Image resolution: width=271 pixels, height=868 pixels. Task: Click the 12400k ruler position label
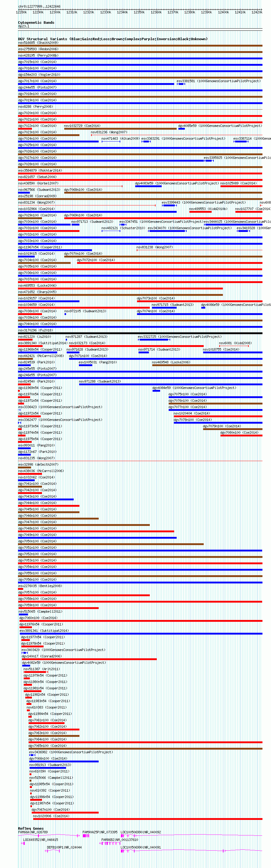click(x=223, y=12)
